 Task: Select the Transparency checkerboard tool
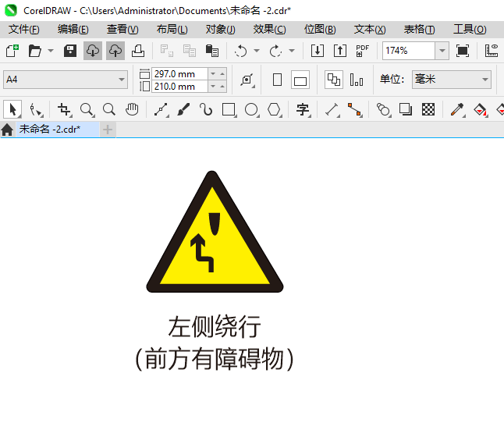click(428, 110)
